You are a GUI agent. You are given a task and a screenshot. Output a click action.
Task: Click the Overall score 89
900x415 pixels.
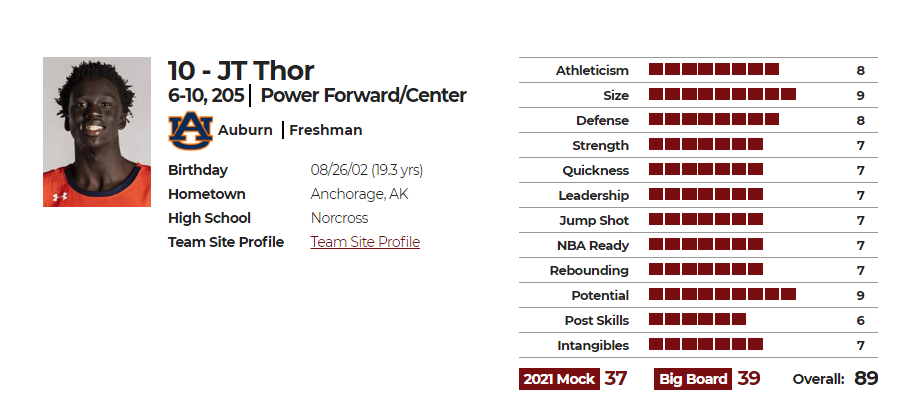(x=866, y=378)
